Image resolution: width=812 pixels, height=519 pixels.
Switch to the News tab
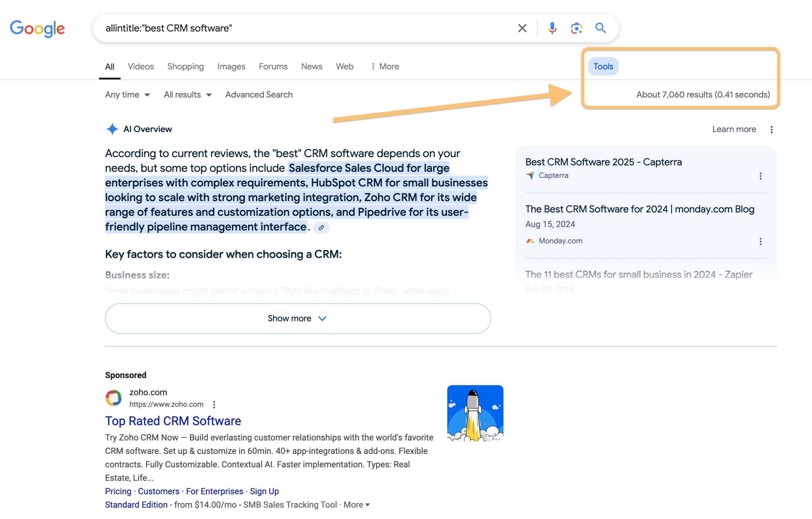click(x=311, y=66)
